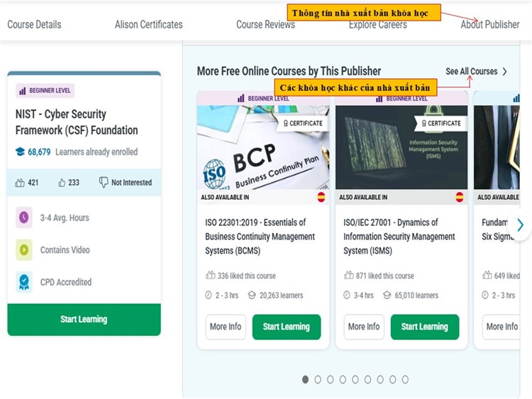
Task: Click the 'More Free Online Courses by This Publisher' heading
Action: [x=289, y=71]
